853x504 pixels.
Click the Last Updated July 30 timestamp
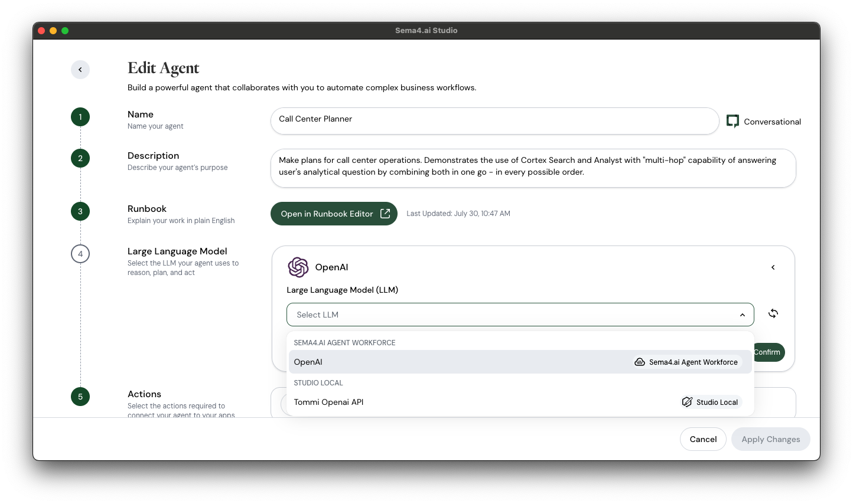coord(458,214)
